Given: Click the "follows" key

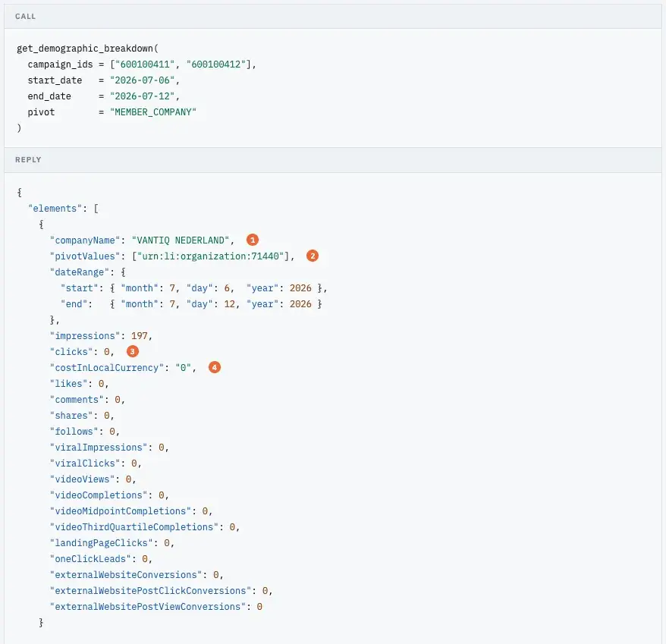Looking at the screenshot, I should 74,432.
